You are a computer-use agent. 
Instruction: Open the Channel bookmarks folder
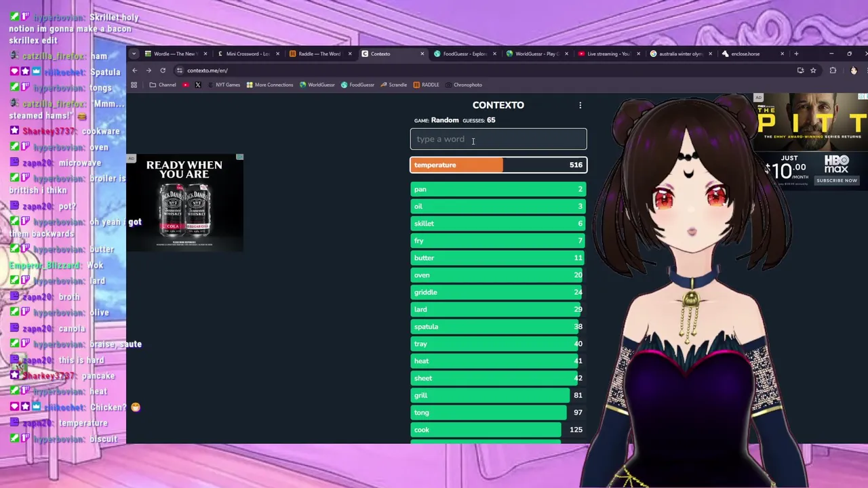(x=163, y=85)
